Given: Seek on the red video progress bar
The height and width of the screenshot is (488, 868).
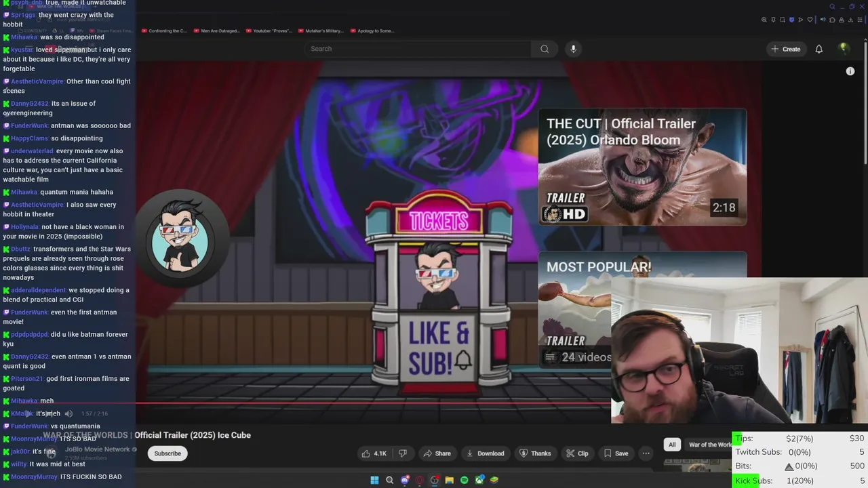Looking at the screenshot, I should [x=373, y=403].
